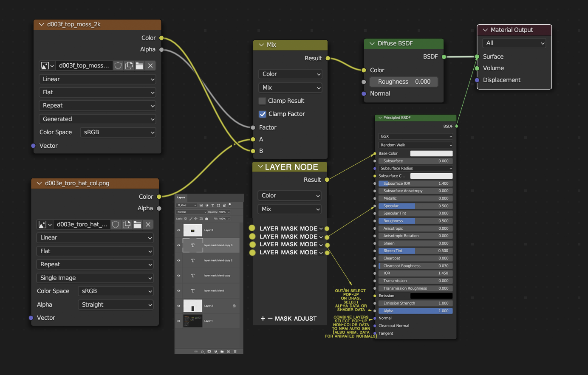Viewport: 588px width, 375px height.
Task: Open Random Walk subsurface method dropdown
Action: (x=416, y=145)
